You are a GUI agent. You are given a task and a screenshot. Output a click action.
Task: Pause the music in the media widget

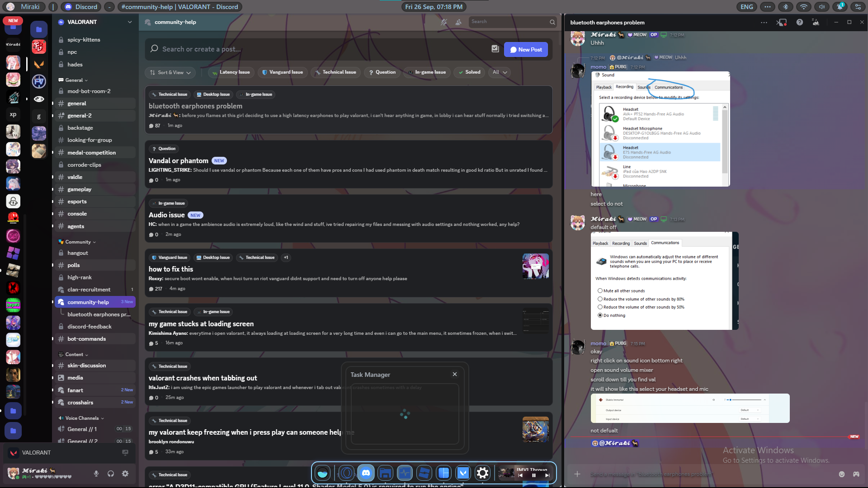[x=533, y=475]
